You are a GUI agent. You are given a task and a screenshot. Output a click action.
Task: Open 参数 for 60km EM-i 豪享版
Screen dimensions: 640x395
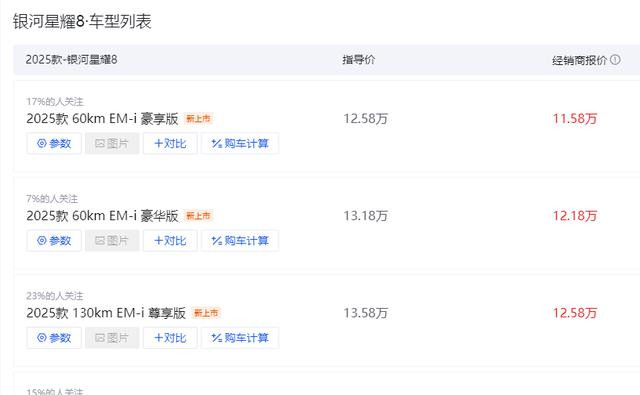54,144
